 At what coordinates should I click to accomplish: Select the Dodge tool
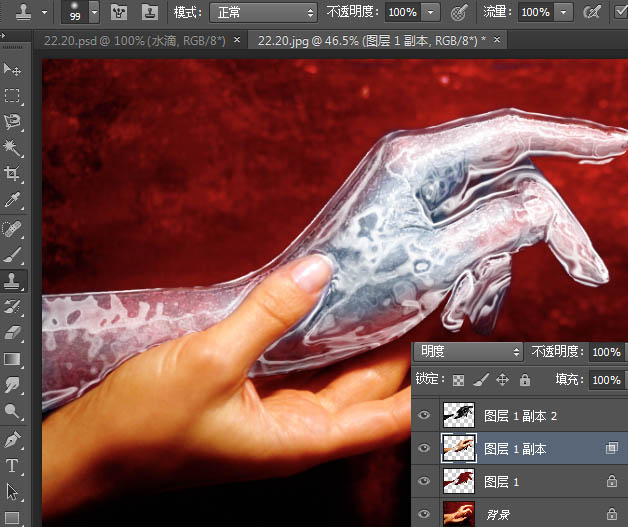click(12, 411)
